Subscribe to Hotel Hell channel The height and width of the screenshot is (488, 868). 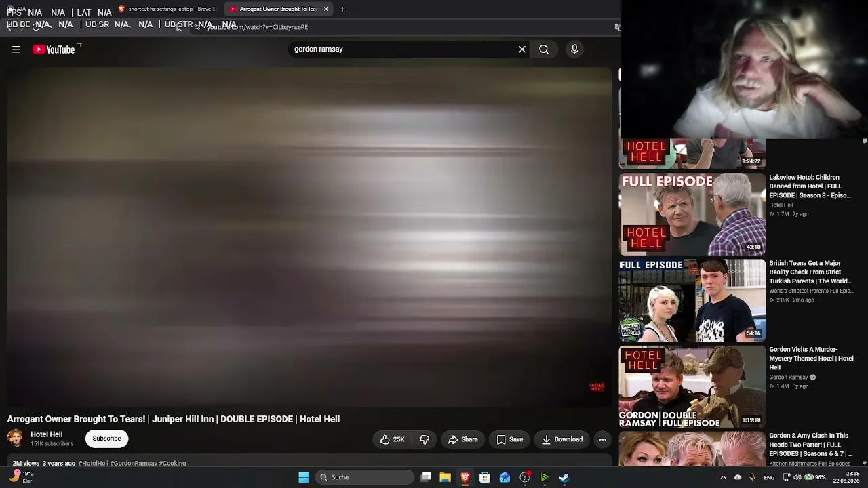(106, 439)
